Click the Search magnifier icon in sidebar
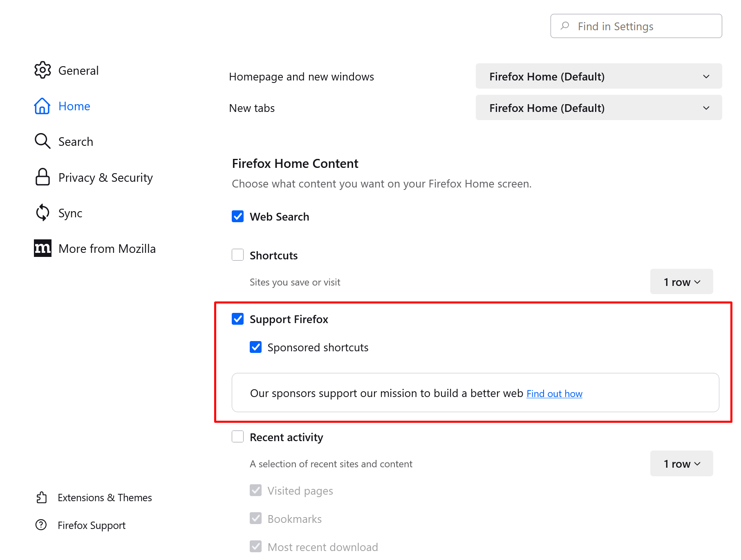 [x=43, y=141]
